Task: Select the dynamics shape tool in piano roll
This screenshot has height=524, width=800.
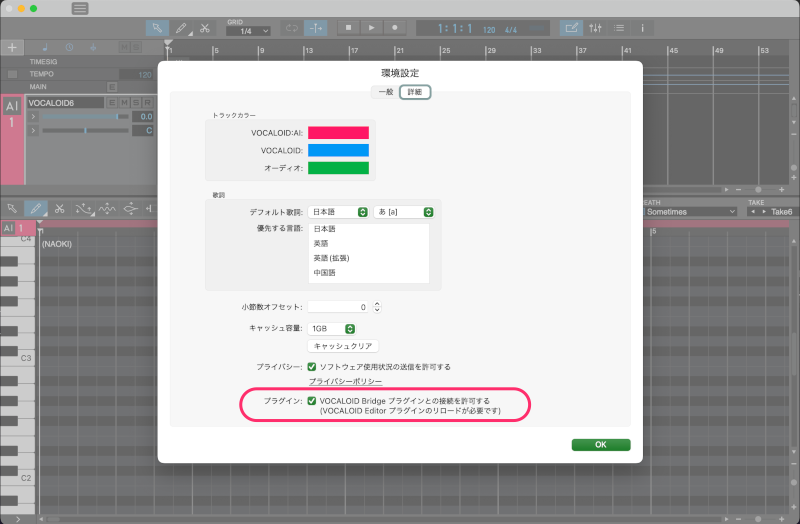Action: (x=131, y=208)
